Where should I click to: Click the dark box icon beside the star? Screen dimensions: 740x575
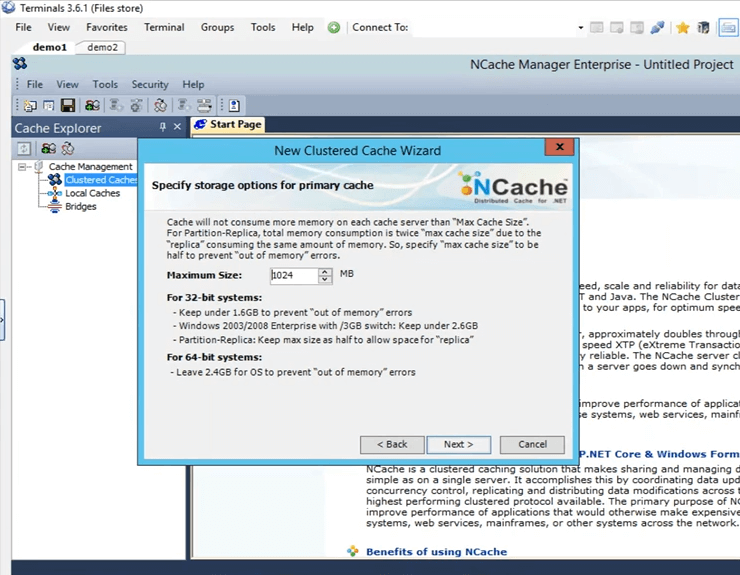[x=703, y=28]
